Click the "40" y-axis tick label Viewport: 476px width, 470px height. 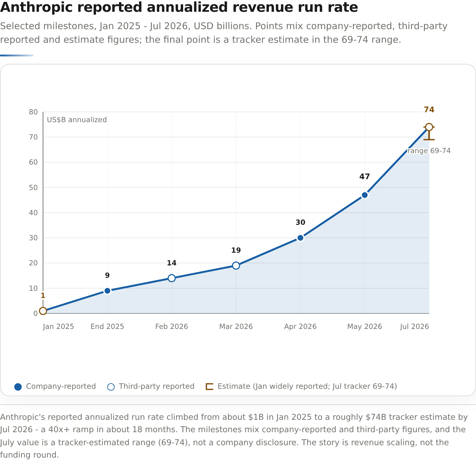pyautogui.click(x=33, y=213)
